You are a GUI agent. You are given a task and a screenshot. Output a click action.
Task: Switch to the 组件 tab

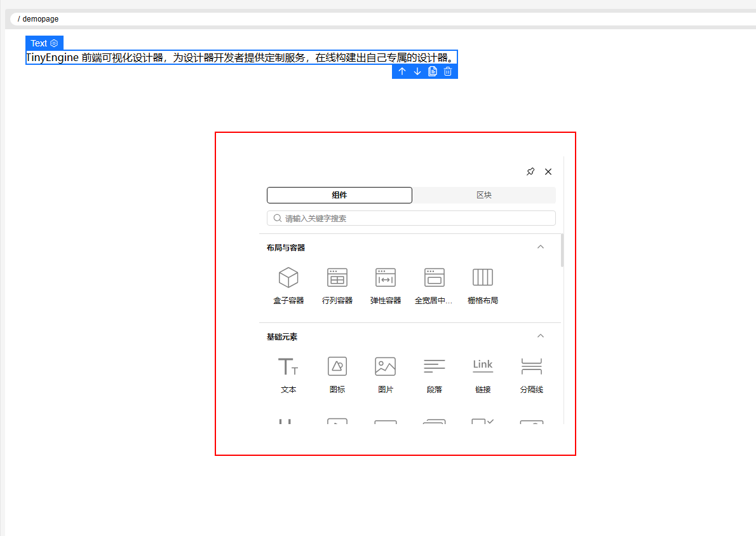[x=339, y=195]
